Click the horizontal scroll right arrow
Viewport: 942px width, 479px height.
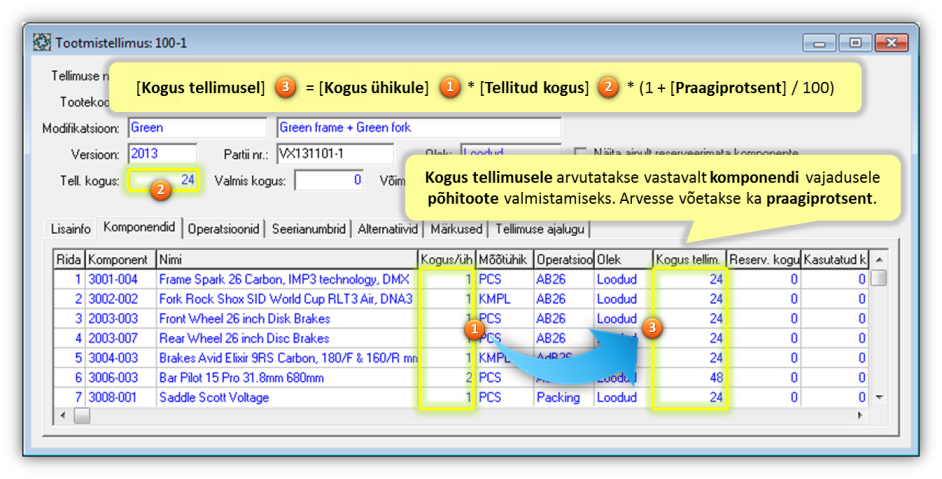pyautogui.click(x=861, y=415)
